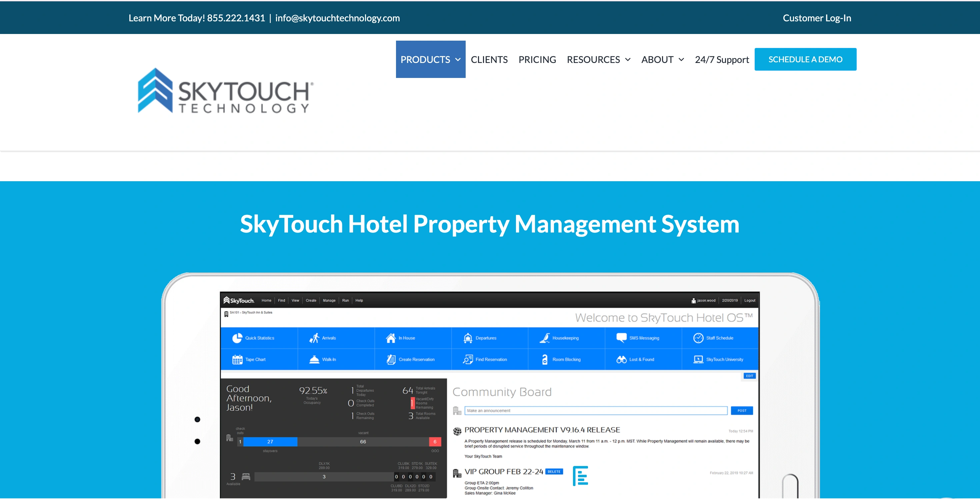Click the Lost & Found binoculars icon

pyautogui.click(x=621, y=359)
